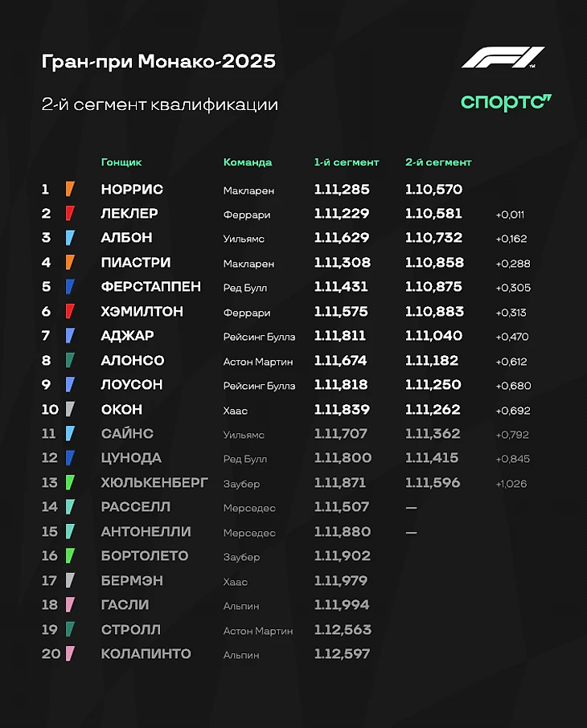
Task: Click the dark blue flag beside ФЕРСТАППЕН
Action: pos(70,287)
